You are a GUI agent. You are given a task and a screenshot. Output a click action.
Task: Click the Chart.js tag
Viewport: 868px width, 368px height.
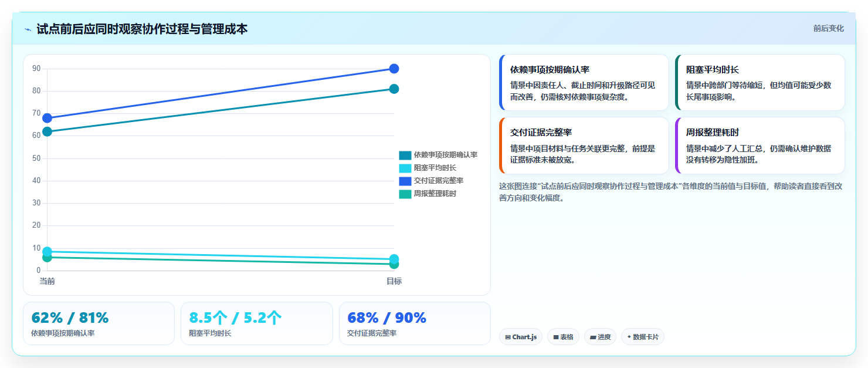tap(521, 337)
